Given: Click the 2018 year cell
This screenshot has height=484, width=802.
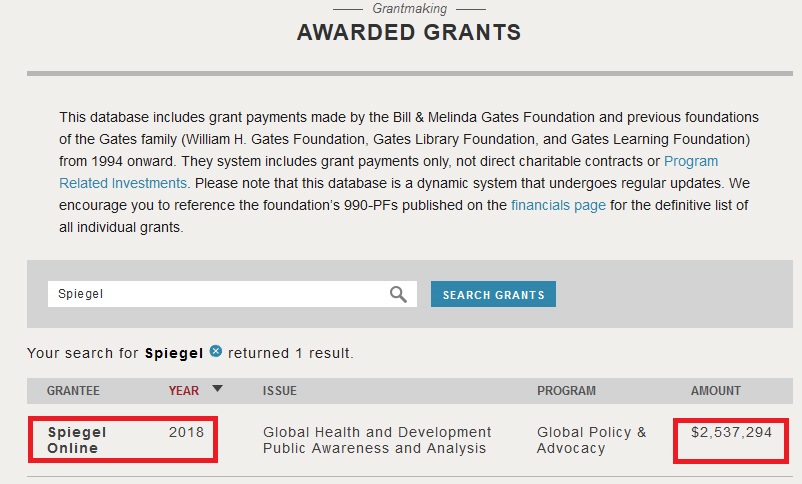Looking at the screenshot, I should coord(186,432).
